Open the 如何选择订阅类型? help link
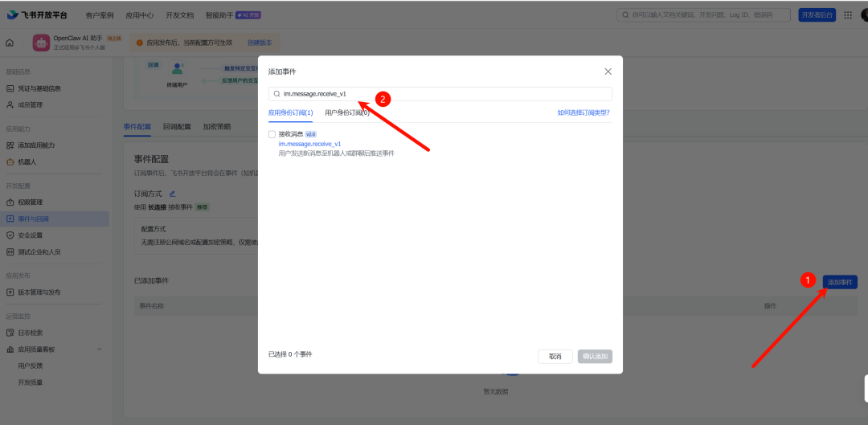This screenshot has width=868, height=425. (x=583, y=113)
